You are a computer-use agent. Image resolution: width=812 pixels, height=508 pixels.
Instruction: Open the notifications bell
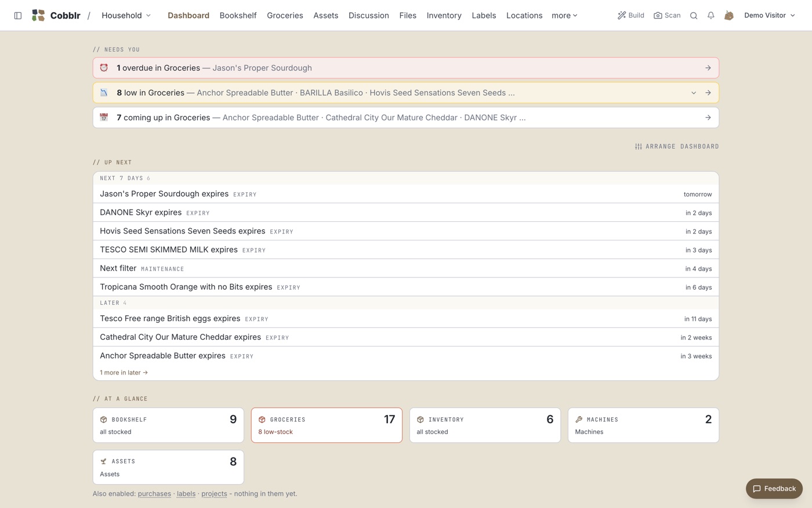click(710, 16)
